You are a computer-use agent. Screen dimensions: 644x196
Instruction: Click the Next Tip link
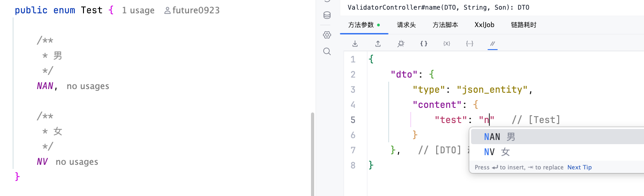(x=579, y=168)
